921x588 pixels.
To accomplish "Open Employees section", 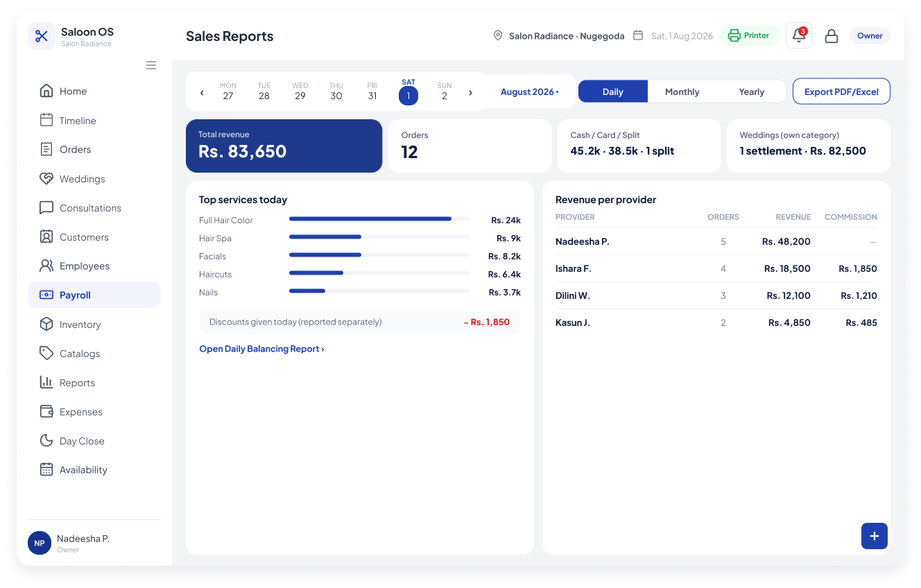I will point(94,266).
